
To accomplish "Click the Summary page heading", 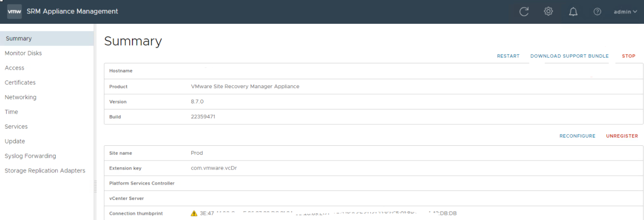I will pos(133,41).
